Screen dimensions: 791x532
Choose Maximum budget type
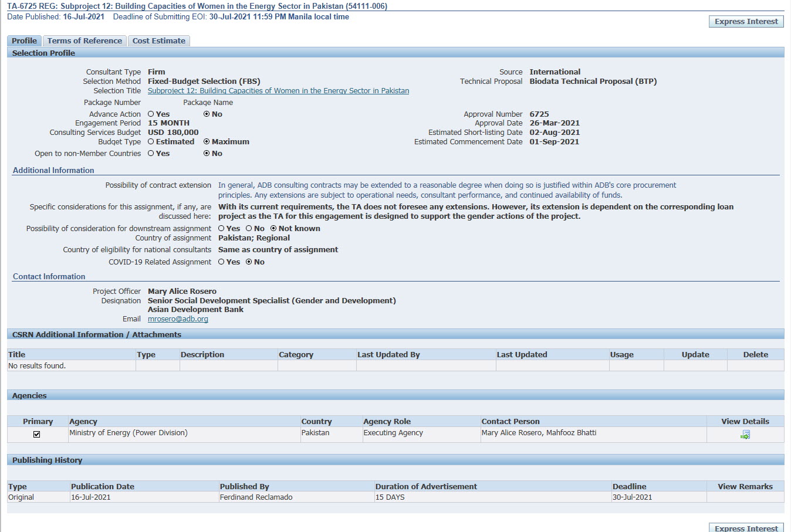point(207,142)
